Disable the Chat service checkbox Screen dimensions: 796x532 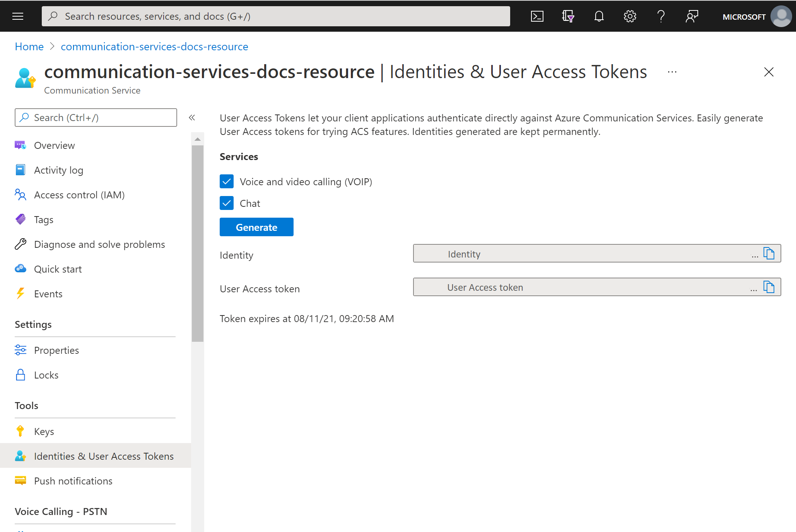coord(227,203)
